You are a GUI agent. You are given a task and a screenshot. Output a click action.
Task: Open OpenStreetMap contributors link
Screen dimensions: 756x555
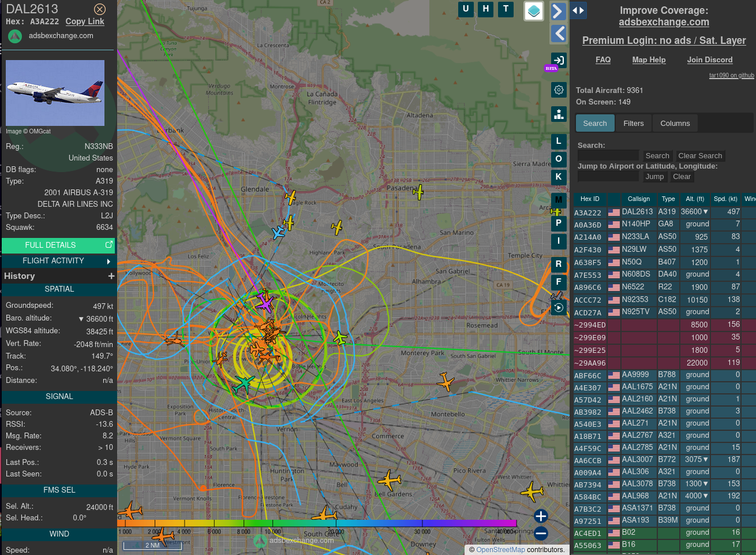click(500, 550)
